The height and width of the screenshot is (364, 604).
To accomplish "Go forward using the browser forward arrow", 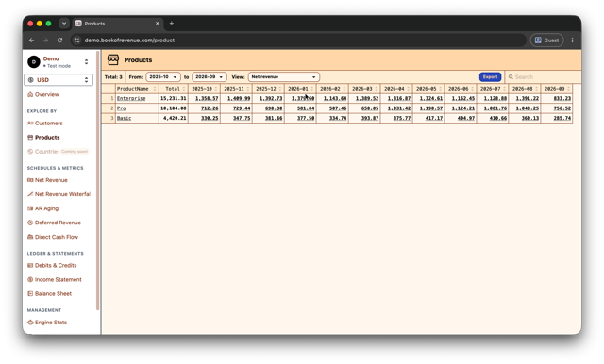I will pos(45,40).
